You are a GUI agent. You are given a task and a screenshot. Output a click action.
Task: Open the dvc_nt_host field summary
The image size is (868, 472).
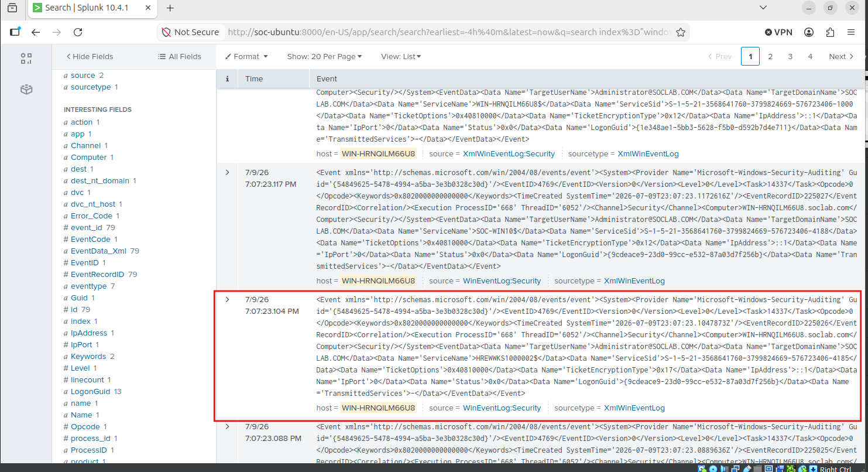tap(93, 204)
